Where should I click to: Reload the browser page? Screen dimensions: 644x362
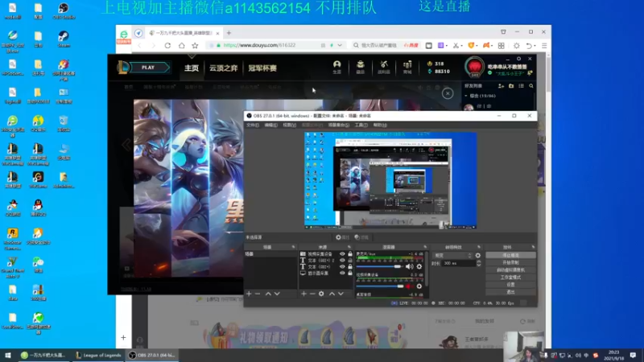pos(167,46)
